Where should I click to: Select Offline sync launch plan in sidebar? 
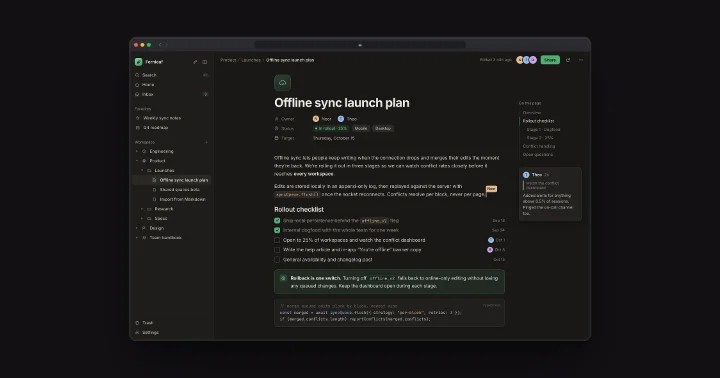click(172, 180)
